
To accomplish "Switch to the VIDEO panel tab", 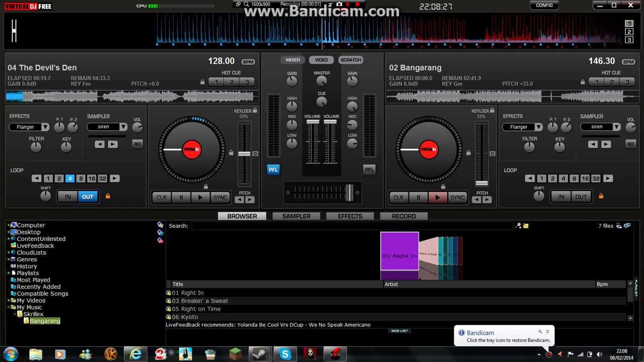I will coord(321,60).
